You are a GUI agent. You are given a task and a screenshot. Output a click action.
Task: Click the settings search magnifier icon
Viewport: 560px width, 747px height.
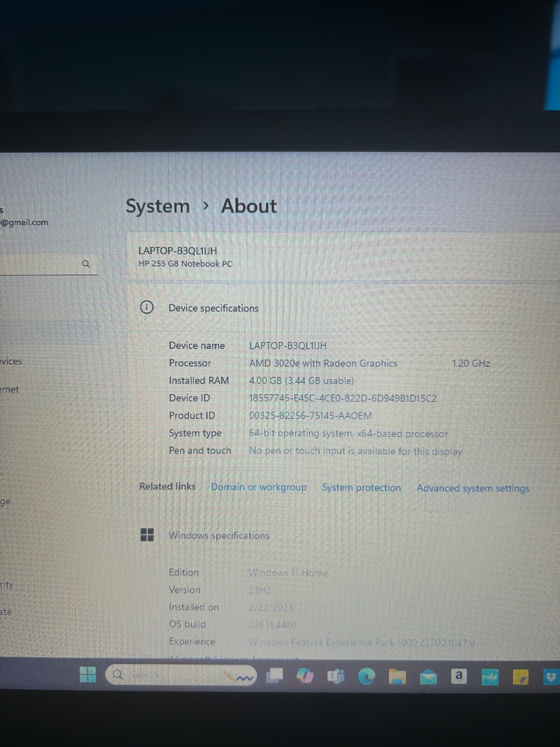point(86,264)
